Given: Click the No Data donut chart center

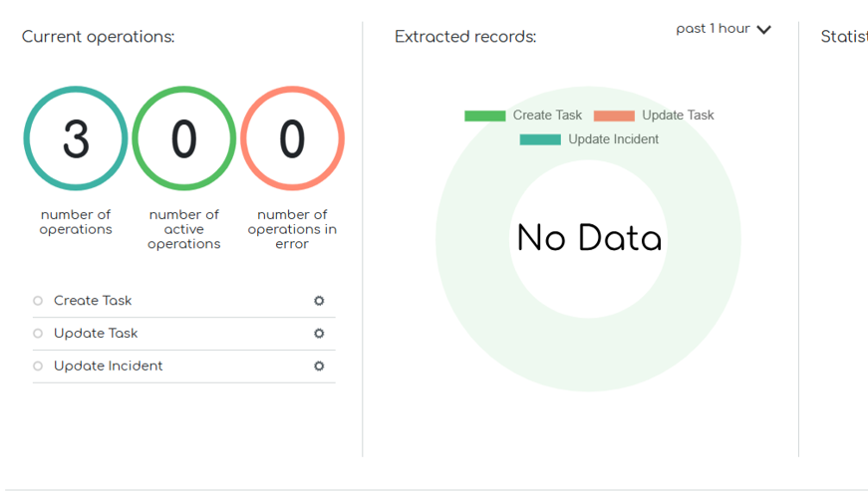Looking at the screenshot, I should 589,239.
